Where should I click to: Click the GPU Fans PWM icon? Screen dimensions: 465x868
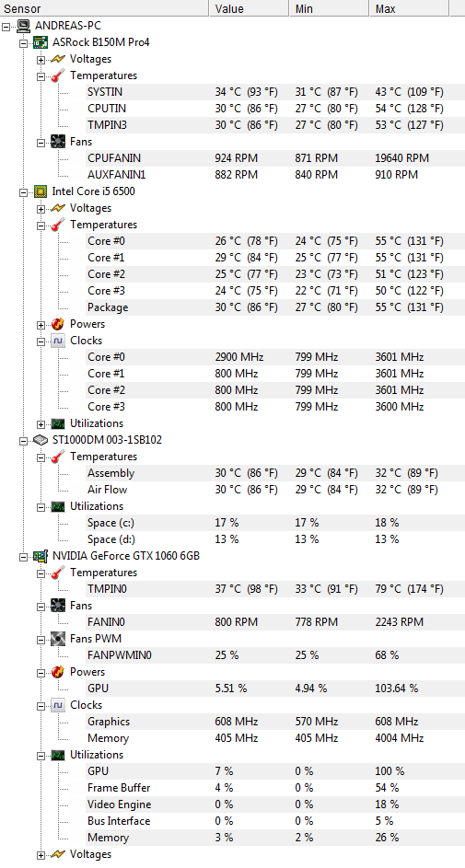[x=58, y=639]
